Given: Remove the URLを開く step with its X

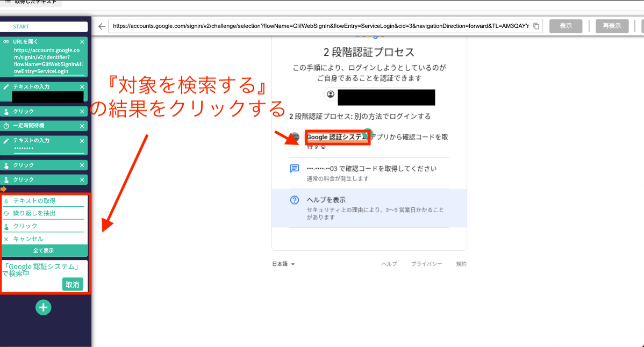Looking at the screenshot, I should 82,41.
